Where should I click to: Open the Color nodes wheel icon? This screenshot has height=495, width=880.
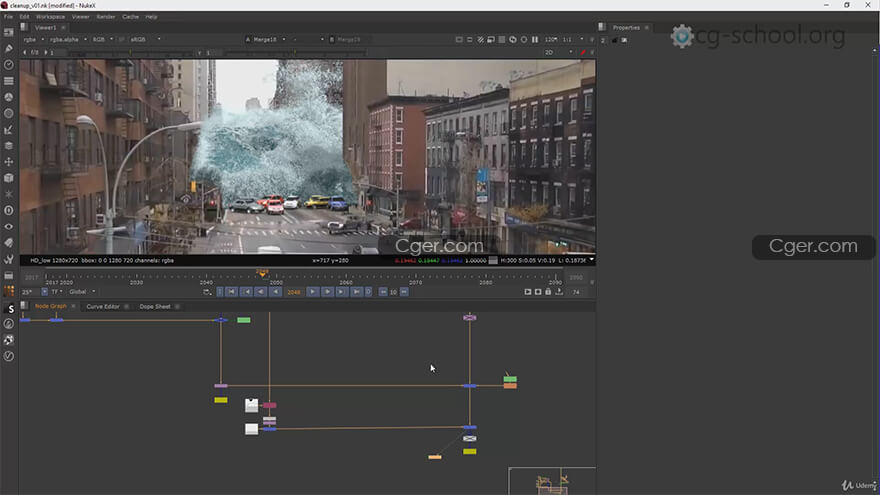tap(8, 97)
